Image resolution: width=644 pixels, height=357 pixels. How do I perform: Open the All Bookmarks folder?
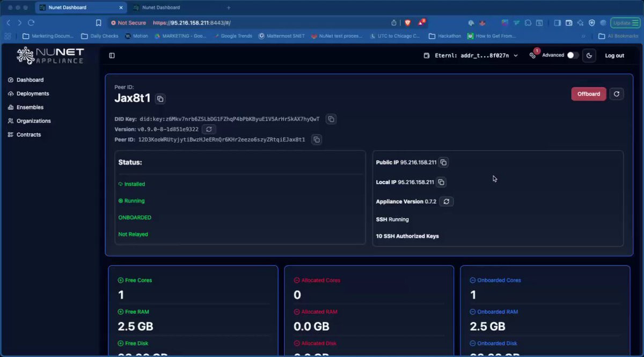618,36
